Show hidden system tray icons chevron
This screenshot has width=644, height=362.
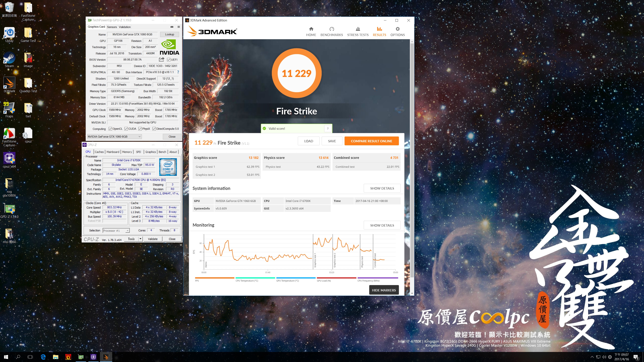coord(592,357)
